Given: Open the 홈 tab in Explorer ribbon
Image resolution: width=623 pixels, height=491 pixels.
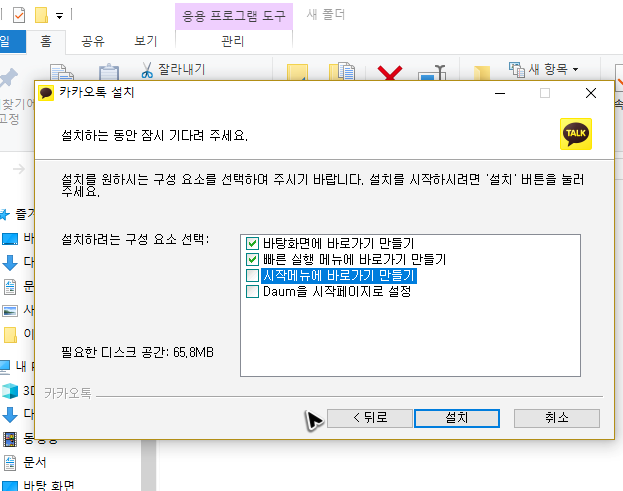Looking at the screenshot, I should tap(46, 41).
